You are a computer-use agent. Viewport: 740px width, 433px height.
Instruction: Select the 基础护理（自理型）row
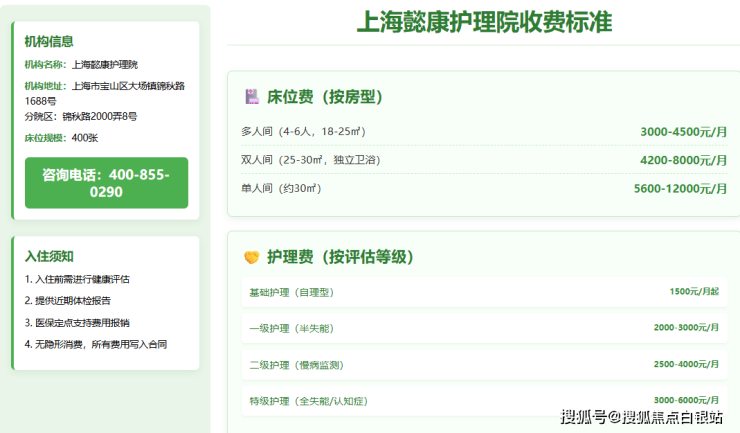tap(484, 292)
